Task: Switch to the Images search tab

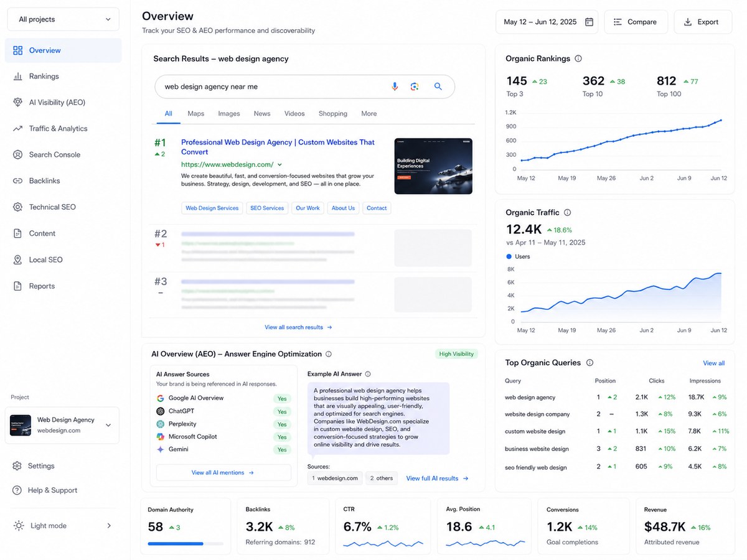Action: (x=229, y=114)
